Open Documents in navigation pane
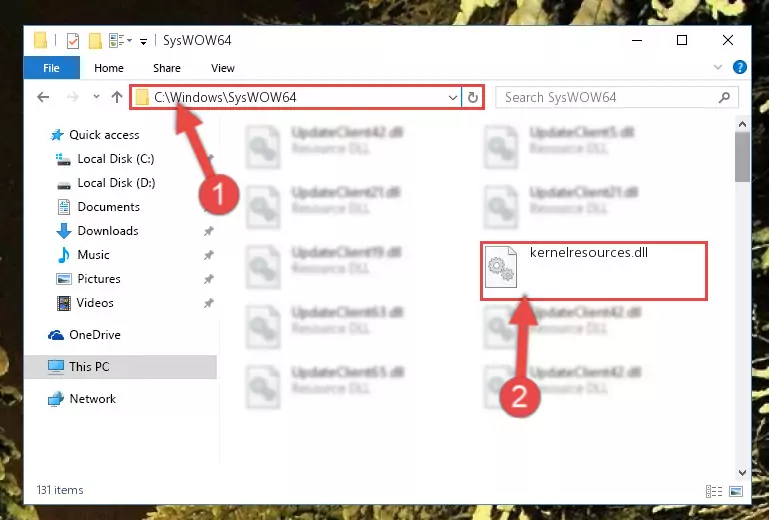 [x=108, y=207]
